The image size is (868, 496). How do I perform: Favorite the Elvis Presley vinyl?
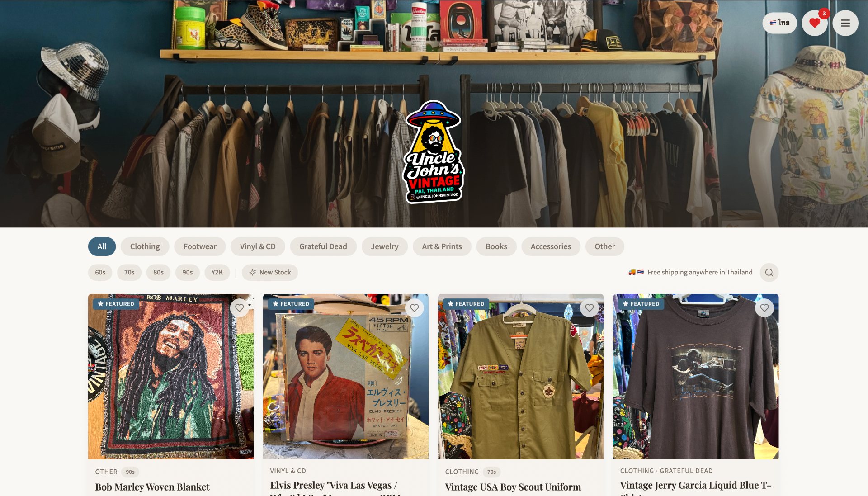(x=415, y=308)
